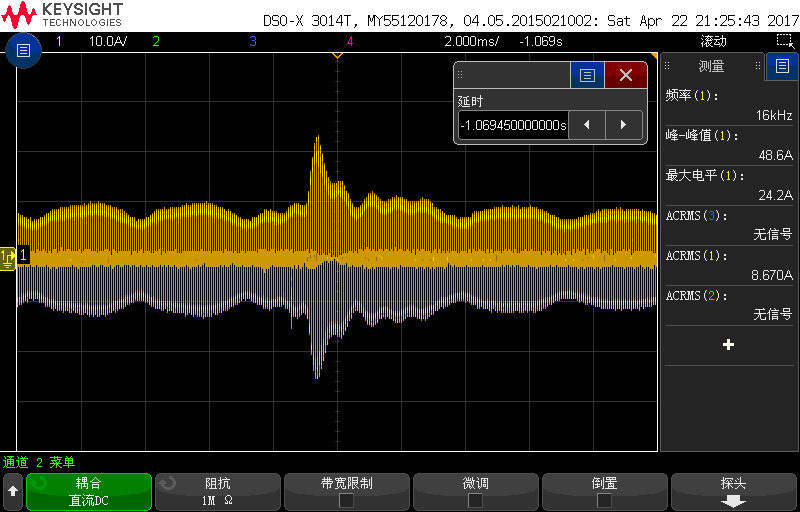Screen dimensions: 800x512
Task: Open the probe (探头) submenu
Action: pos(734,492)
